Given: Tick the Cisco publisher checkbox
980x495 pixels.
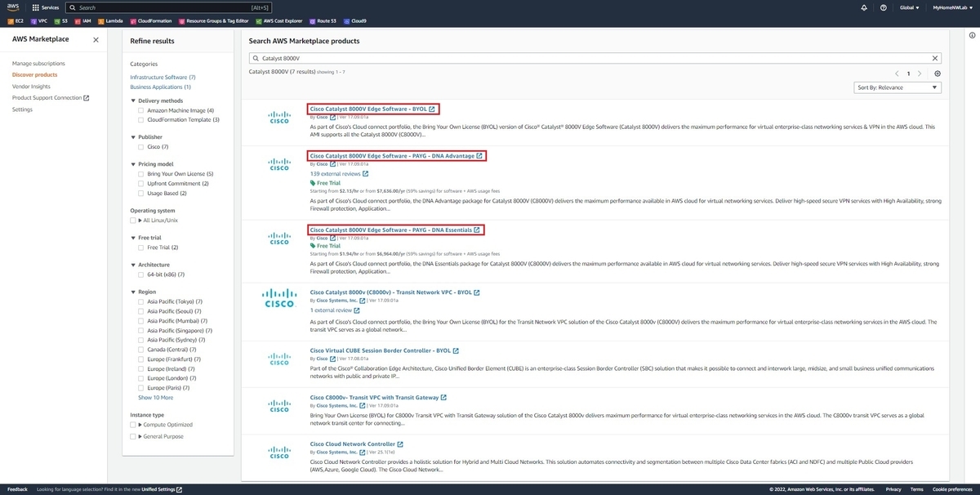Looking at the screenshot, I should (141, 147).
